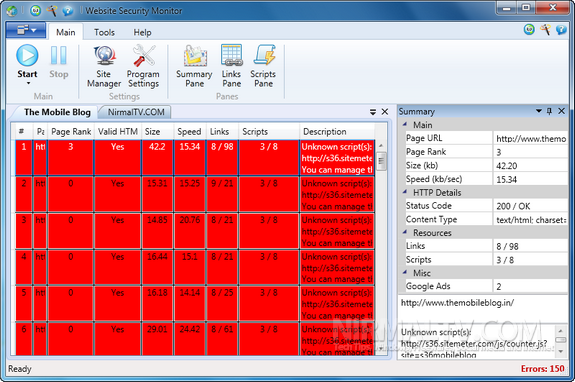575x382 pixels.
Task: Click the help icon in the title bar
Action: pyautogui.click(x=67, y=11)
